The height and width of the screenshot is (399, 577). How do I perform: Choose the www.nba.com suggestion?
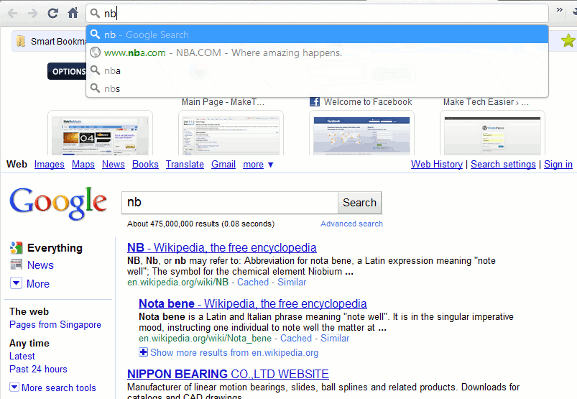click(x=317, y=53)
